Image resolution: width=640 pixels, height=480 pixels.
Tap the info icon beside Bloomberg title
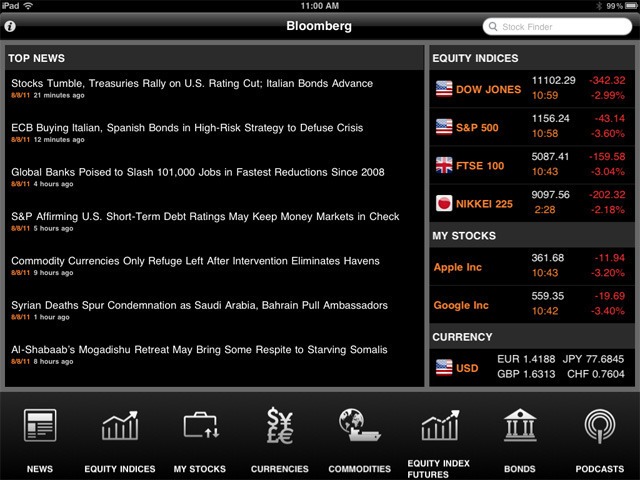click(11, 27)
